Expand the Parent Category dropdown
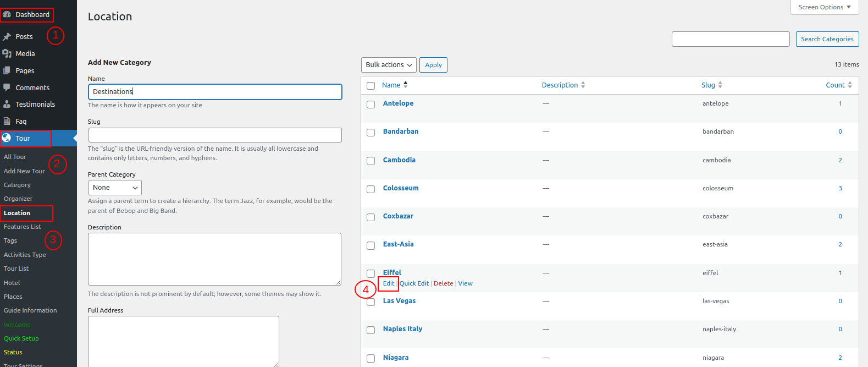This screenshot has height=367, width=868. (x=115, y=188)
